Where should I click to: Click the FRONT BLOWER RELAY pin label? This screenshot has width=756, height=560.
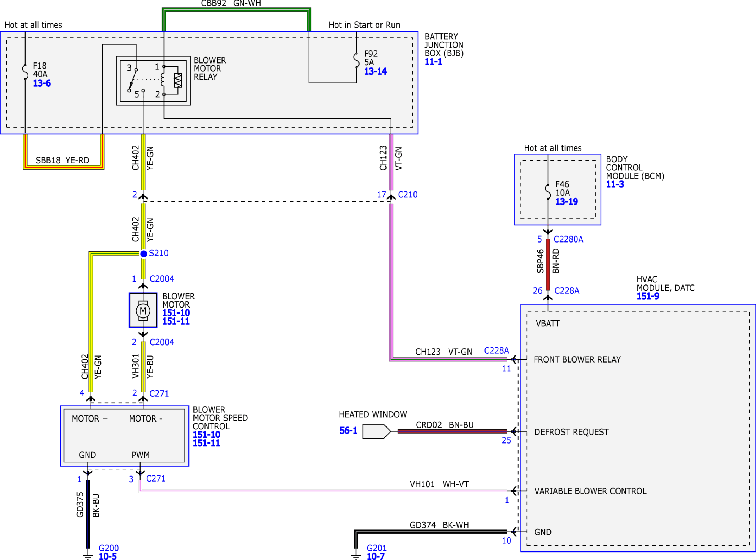tap(577, 360)
